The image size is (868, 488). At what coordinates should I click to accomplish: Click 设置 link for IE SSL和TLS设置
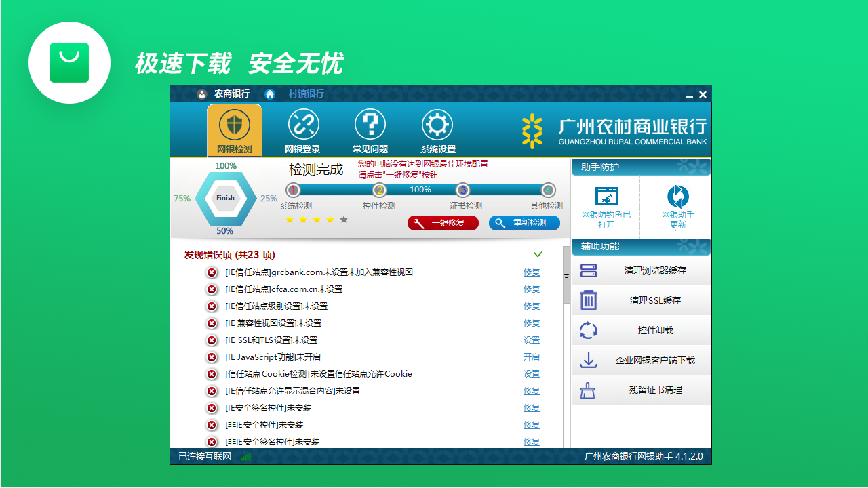[532, 340]
